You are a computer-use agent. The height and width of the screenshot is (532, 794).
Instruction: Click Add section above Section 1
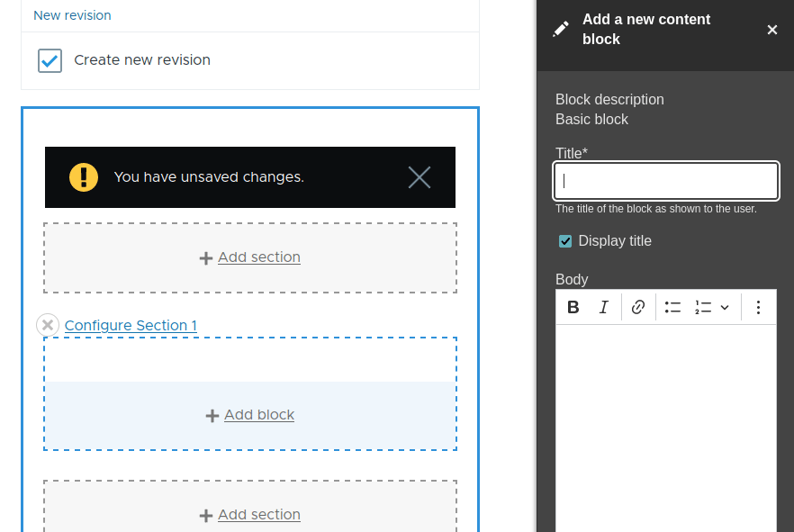coord(249,257)
